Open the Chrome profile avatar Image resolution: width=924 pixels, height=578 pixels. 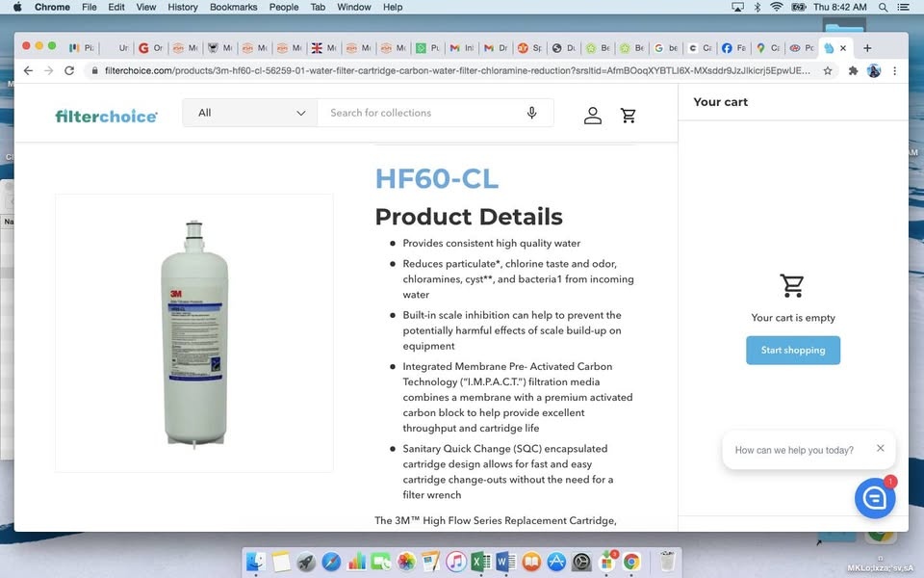[874, 70]
